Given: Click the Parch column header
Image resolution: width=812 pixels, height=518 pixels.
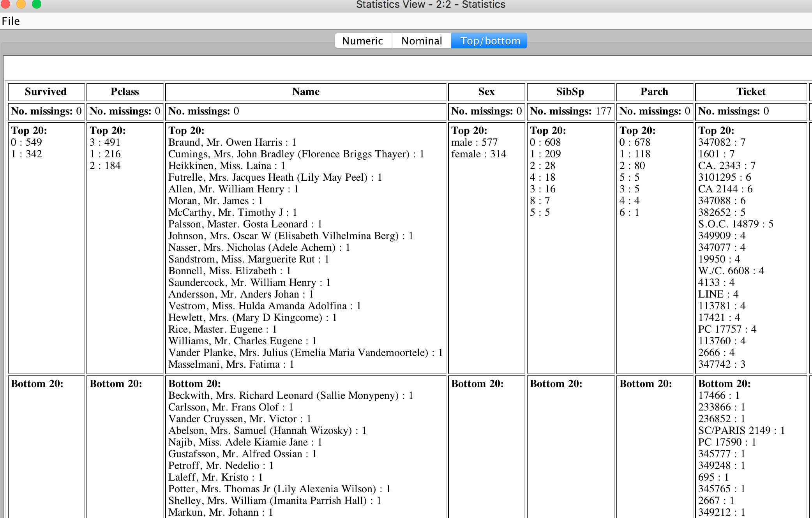Looking at the screenshot, I should (x=655, y=92).
